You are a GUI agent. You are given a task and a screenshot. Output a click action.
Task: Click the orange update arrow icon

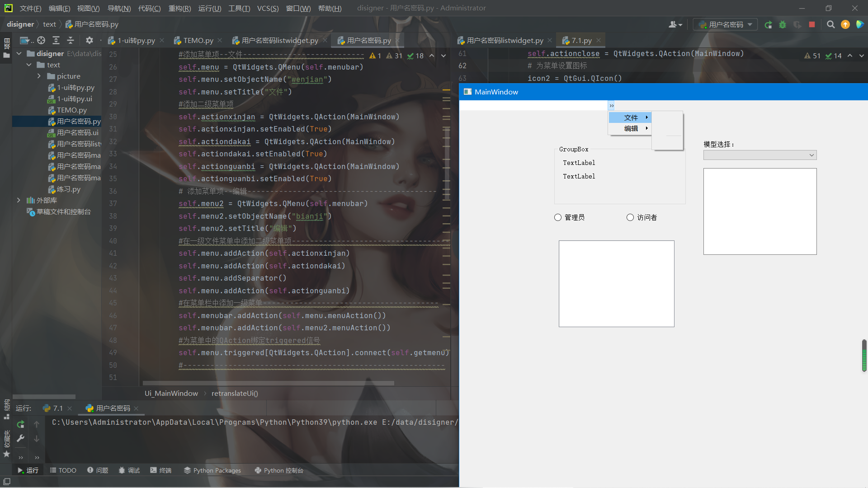[845, 25]
